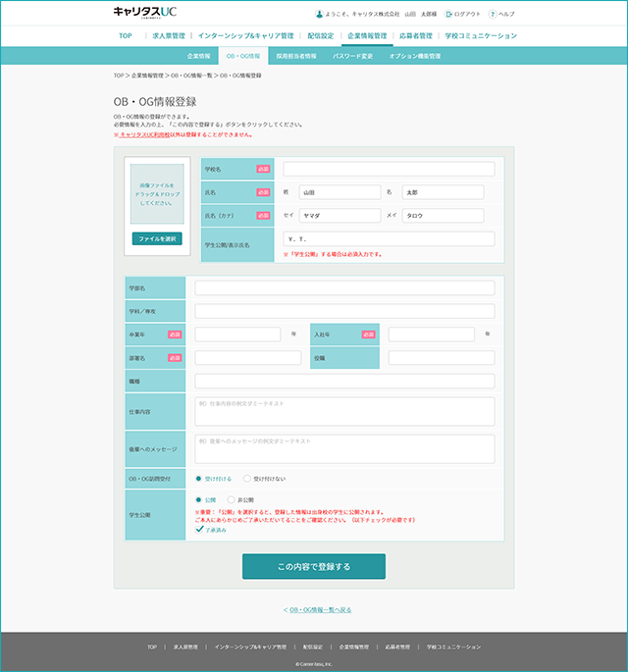Click the footer 求人票管理 link
This screenshot has height=672, width=628.
[185, 647]
